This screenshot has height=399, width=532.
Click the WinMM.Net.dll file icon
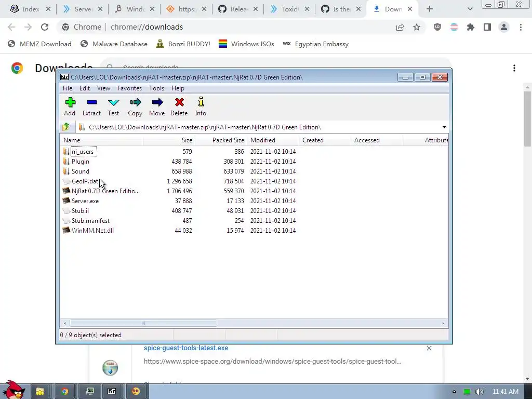click(66, 230)
